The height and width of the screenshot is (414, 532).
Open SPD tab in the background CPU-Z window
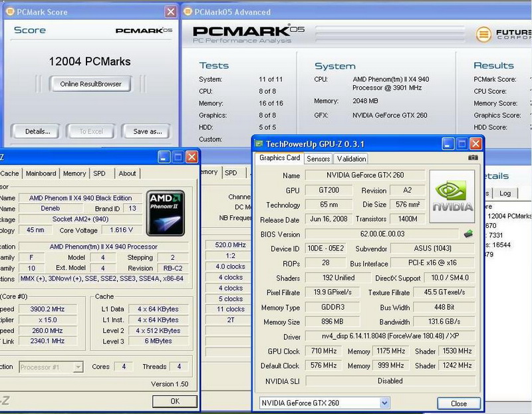231,173
